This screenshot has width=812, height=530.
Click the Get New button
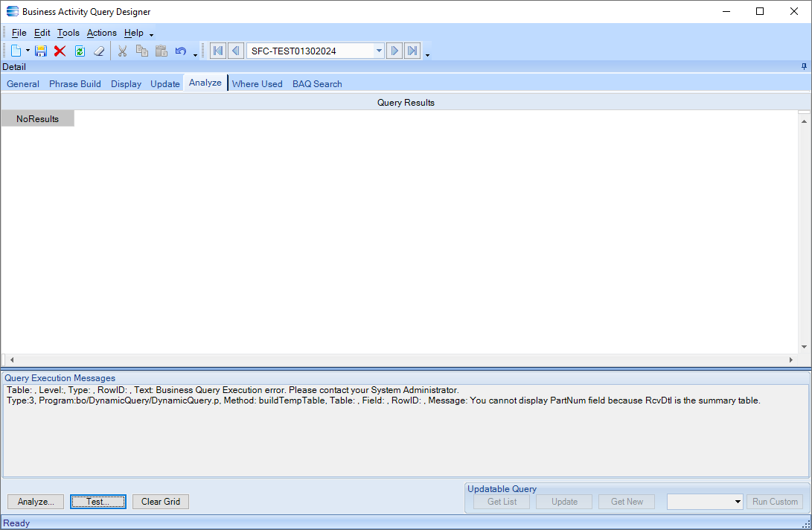click(627, 502)
